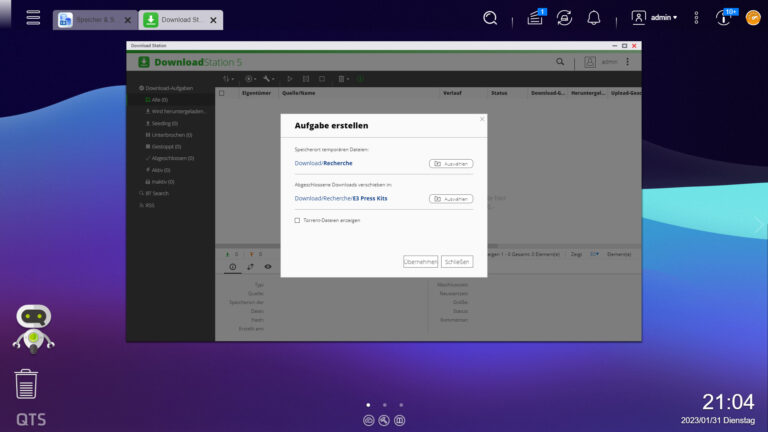Toggle the select-all tasks header checkbox
Screen dimensions: 768x432
pos(221,93)
